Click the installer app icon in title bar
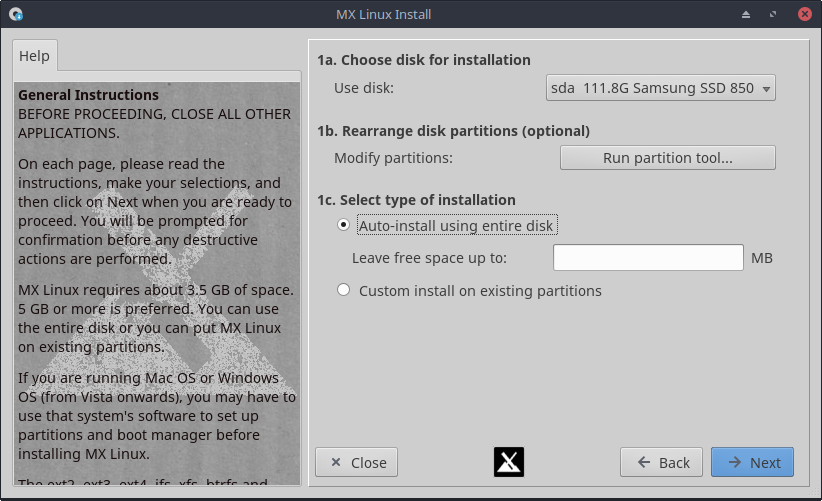 [16, 14]
